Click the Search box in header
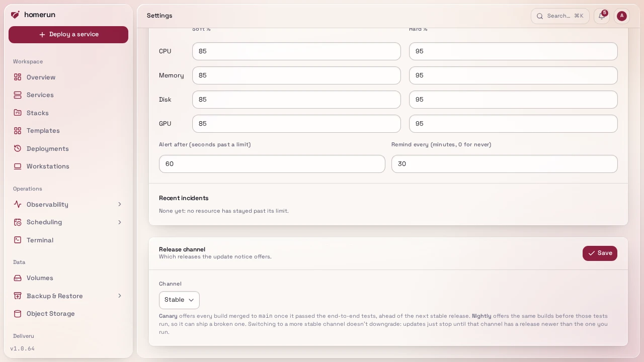Viewport: 644px width, 362px height. pyautogui.click(x=560, y=16)
